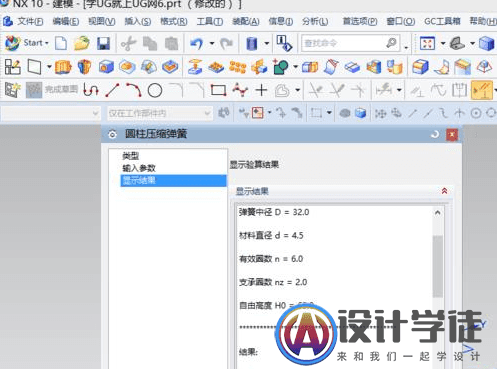Click the Unite boolean icon

click(281, 67)
